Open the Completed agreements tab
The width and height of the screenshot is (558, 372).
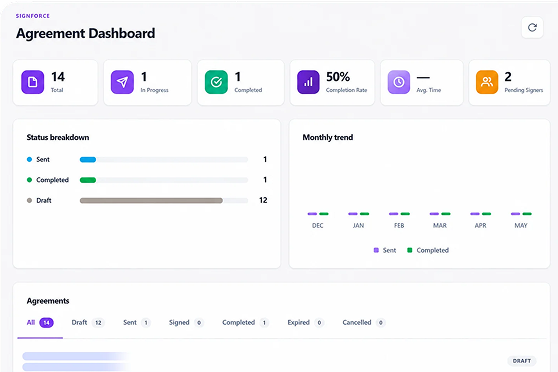coord(245,323)
